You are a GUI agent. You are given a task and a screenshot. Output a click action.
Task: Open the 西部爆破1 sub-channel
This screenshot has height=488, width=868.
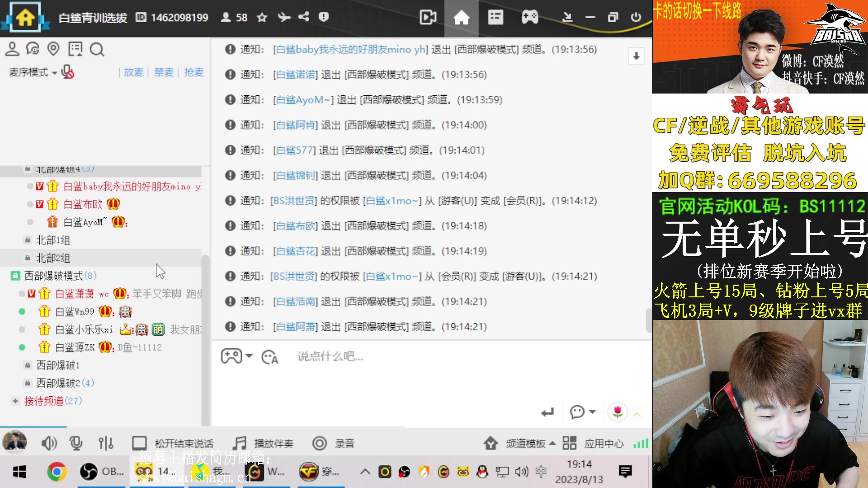[58, 365]
